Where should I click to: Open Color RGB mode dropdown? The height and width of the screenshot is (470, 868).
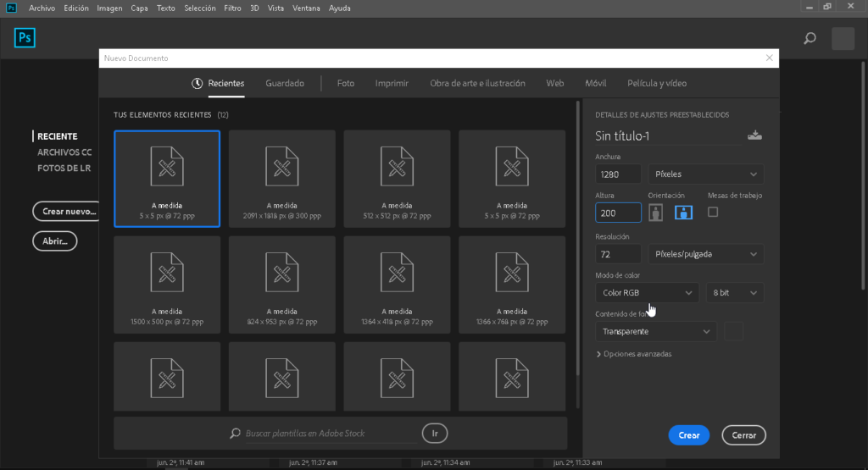(x=647, y=293)
